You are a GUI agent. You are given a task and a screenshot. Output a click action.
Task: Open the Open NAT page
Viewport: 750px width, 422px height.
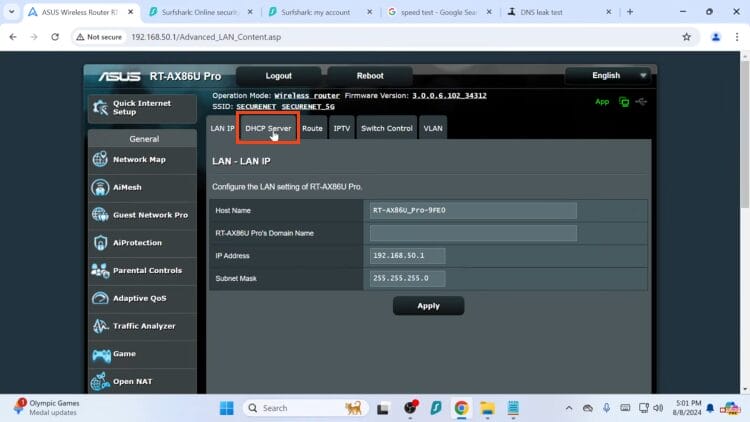pos(142,382)
